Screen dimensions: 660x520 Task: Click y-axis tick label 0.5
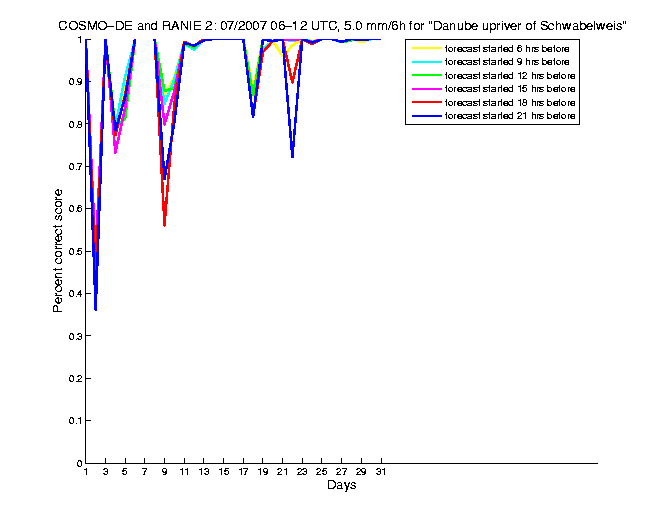pos(75,251)
